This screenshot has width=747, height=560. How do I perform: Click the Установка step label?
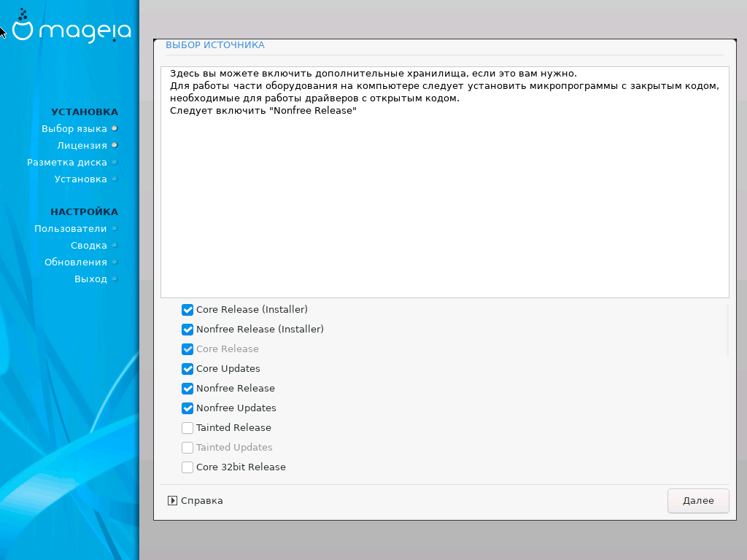coord(80,179)
